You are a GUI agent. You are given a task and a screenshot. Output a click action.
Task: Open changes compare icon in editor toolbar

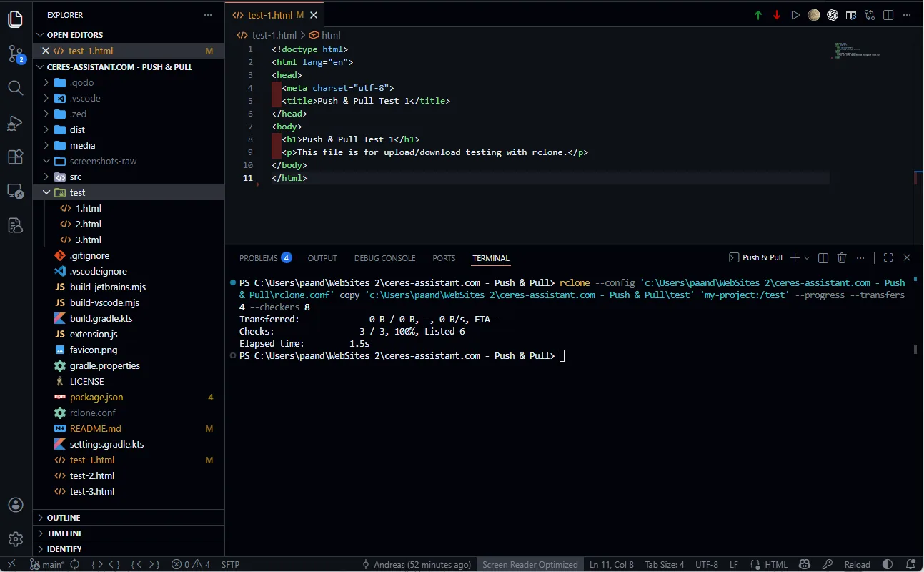tap(870, 15)
